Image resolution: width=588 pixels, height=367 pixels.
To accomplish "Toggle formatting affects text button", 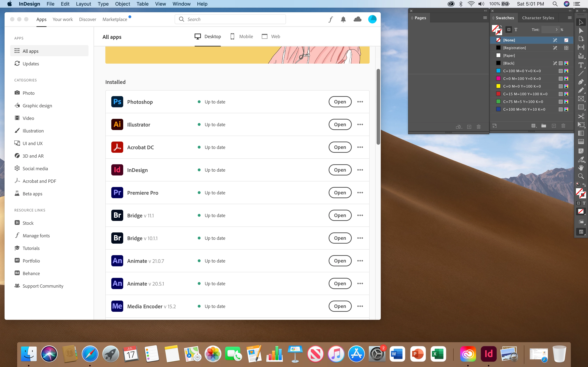I will (516, 30).
